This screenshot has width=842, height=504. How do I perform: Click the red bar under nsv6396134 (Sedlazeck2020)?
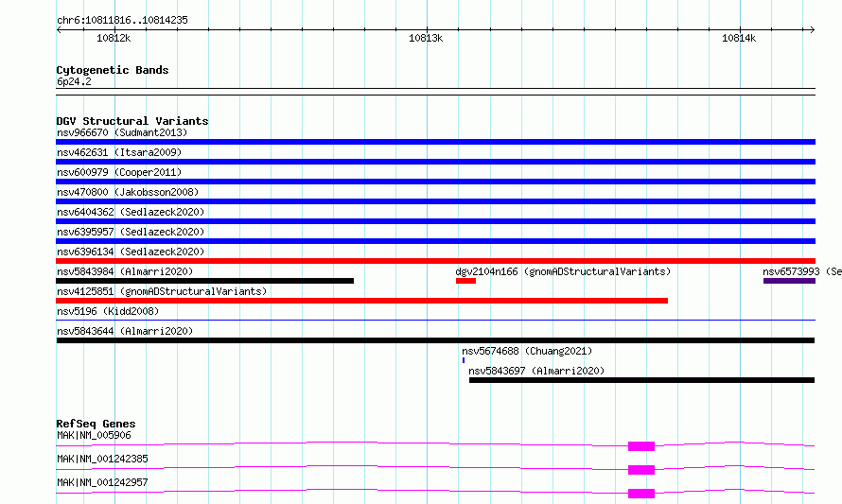[435, 261]
